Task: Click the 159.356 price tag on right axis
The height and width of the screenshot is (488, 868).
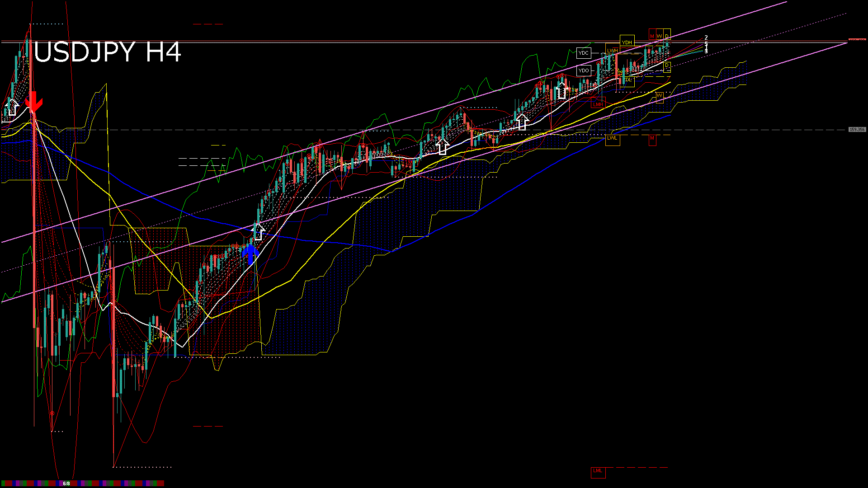Action: coord(857,130)
